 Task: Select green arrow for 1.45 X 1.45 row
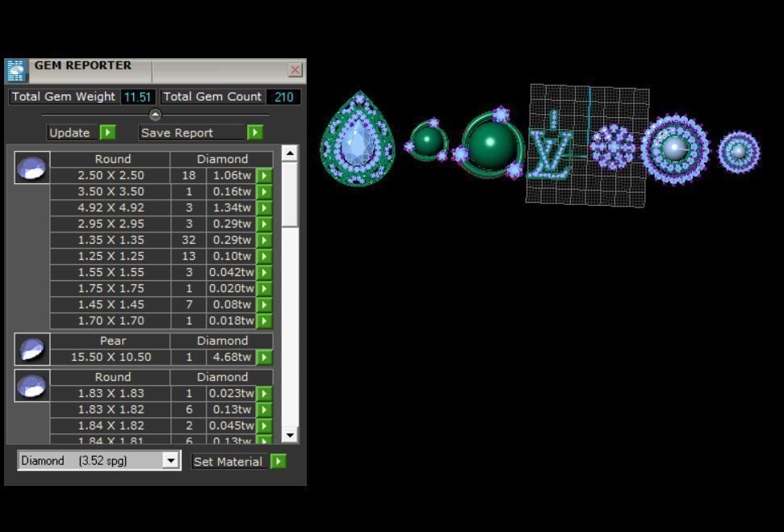pos(264,304)
